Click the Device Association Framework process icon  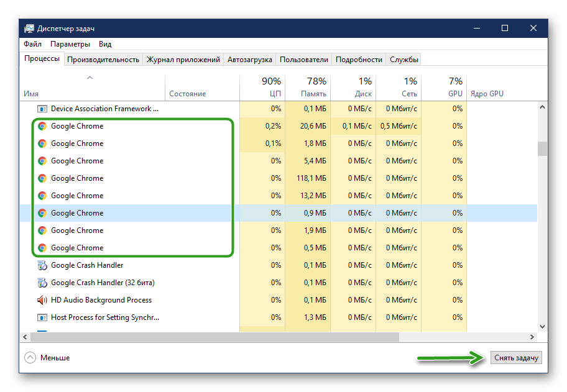[x=42, y=109]
